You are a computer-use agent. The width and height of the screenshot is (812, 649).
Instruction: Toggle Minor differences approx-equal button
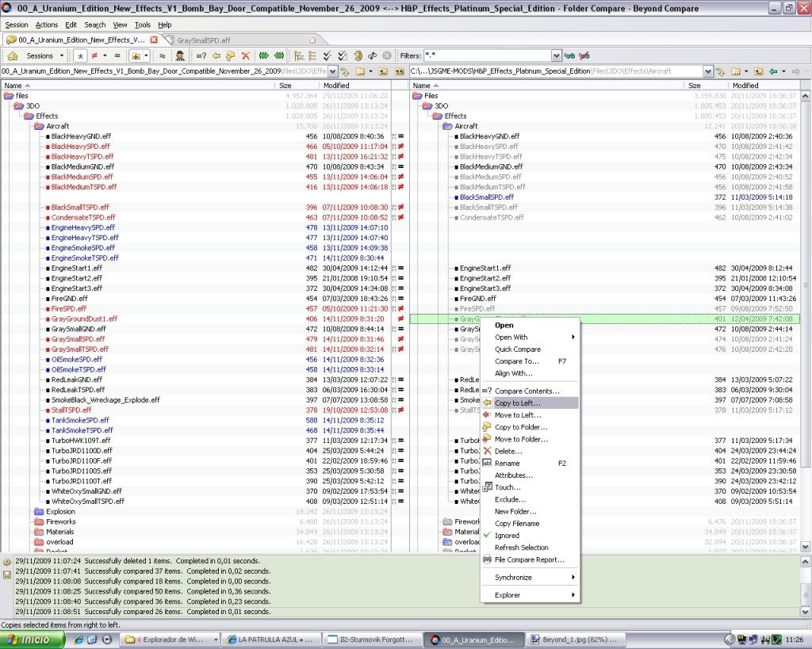[x=162, y=56]
